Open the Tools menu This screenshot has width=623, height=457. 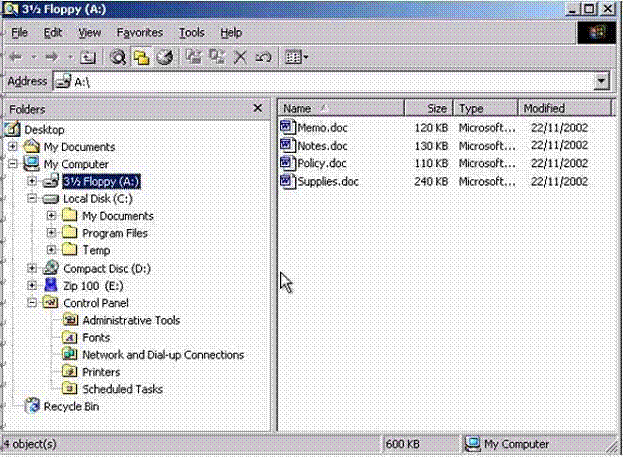pyautogui.click(x=191, y=33)
